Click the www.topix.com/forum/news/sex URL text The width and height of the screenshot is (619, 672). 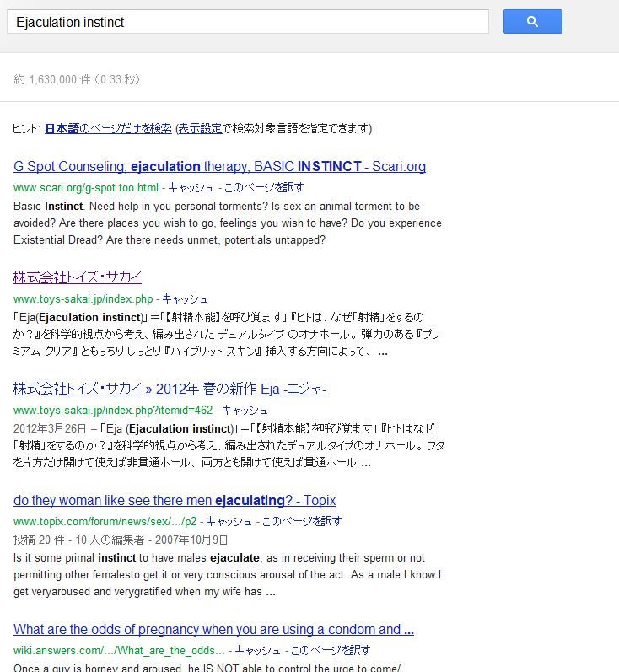coord(105,522)
